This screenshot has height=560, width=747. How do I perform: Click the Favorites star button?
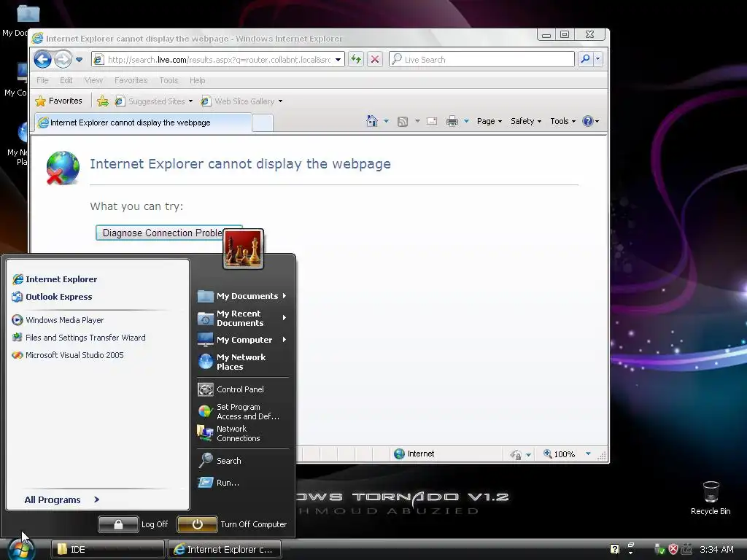[x=58, y=101]
